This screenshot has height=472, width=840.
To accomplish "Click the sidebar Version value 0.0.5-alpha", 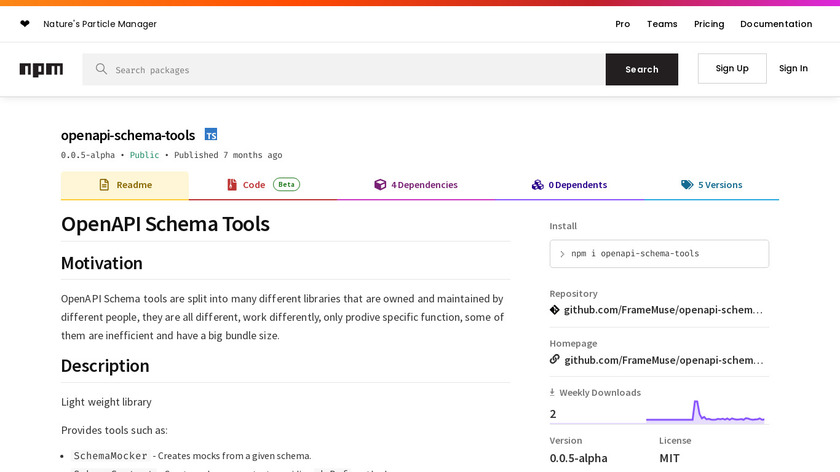I will tap(579, 458).
